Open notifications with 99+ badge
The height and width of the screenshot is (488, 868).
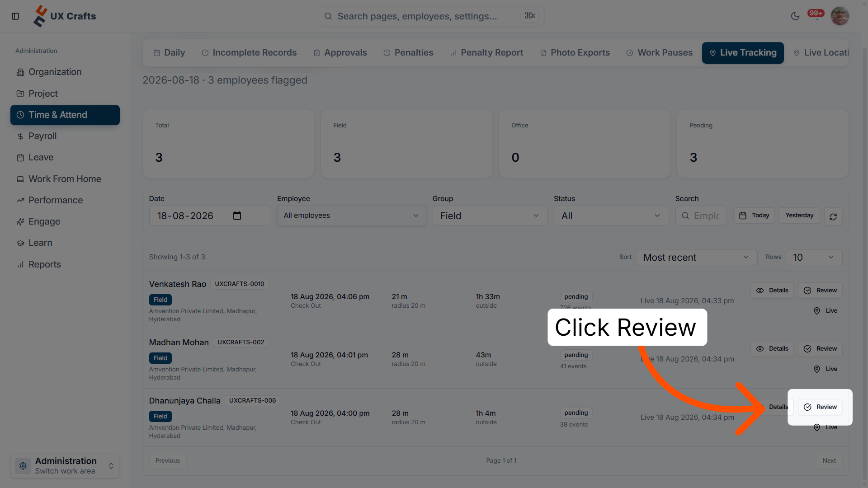[816, 14]
